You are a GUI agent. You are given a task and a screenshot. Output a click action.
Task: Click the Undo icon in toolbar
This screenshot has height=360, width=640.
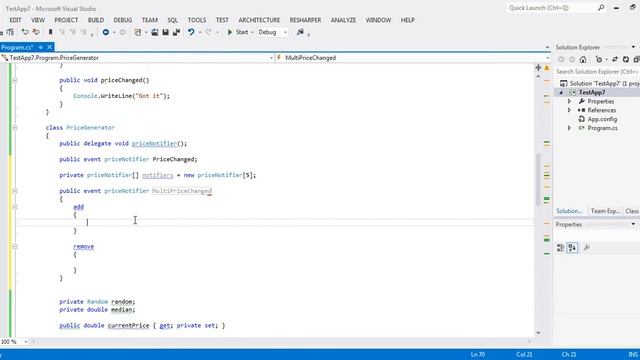[191, 32]
